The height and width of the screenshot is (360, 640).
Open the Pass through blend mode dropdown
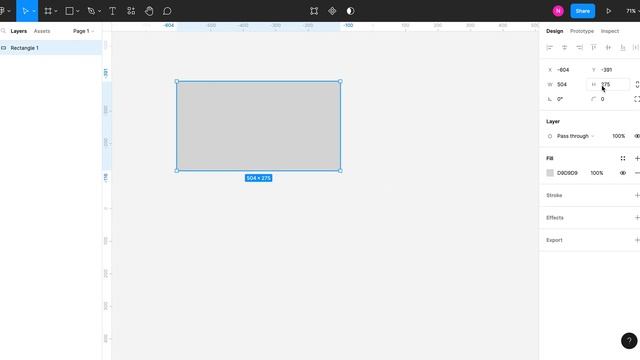575,136
